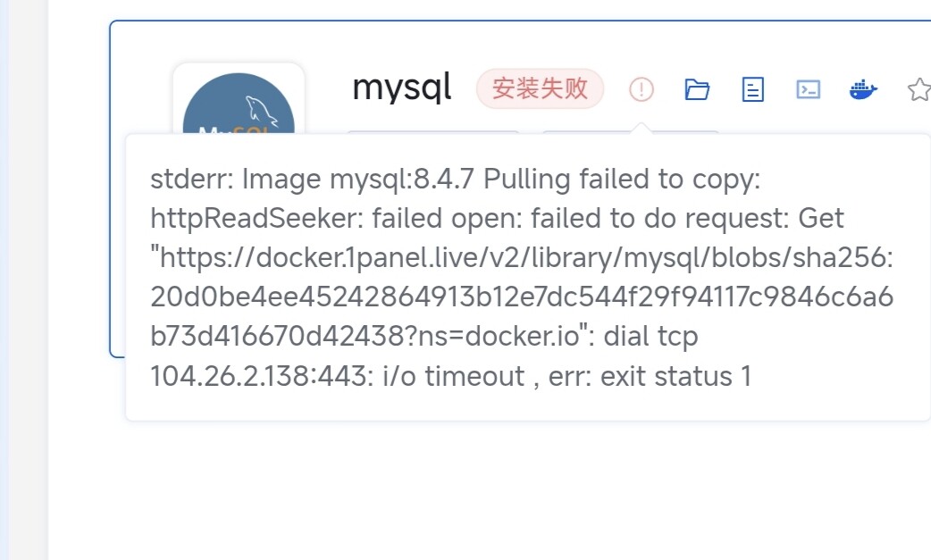Click the tooltip arrow below warning icon

(x=642, y=129)
